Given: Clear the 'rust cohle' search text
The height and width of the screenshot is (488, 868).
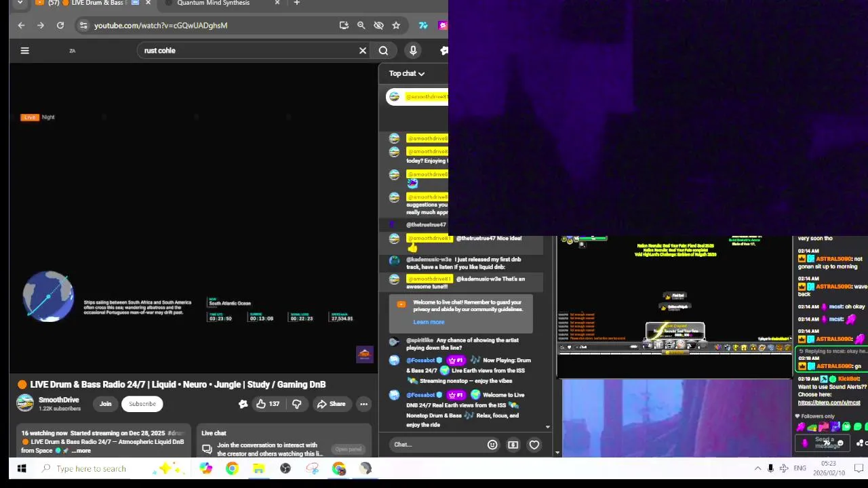Looking at the screenshot, I should click(363, 50).
